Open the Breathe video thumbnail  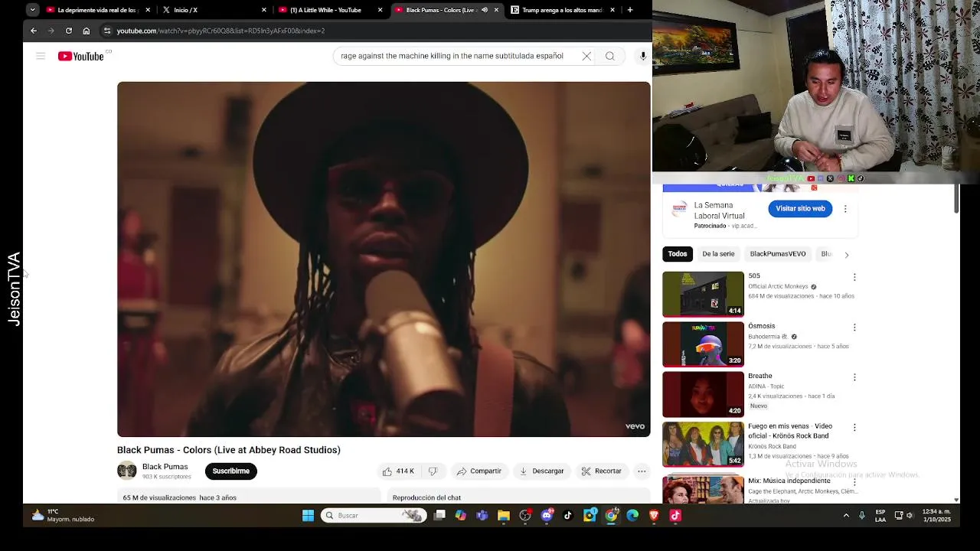703,395
